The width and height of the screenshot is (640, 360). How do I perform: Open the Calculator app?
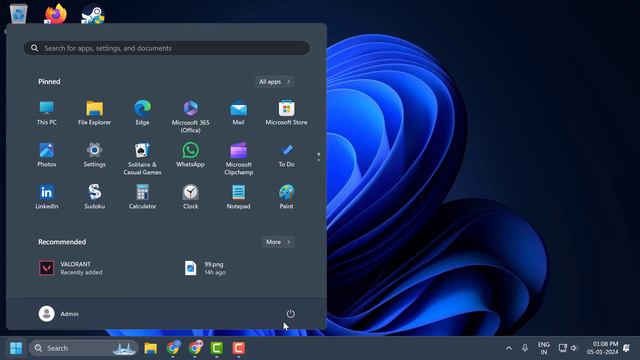click(x=142, y=197)
